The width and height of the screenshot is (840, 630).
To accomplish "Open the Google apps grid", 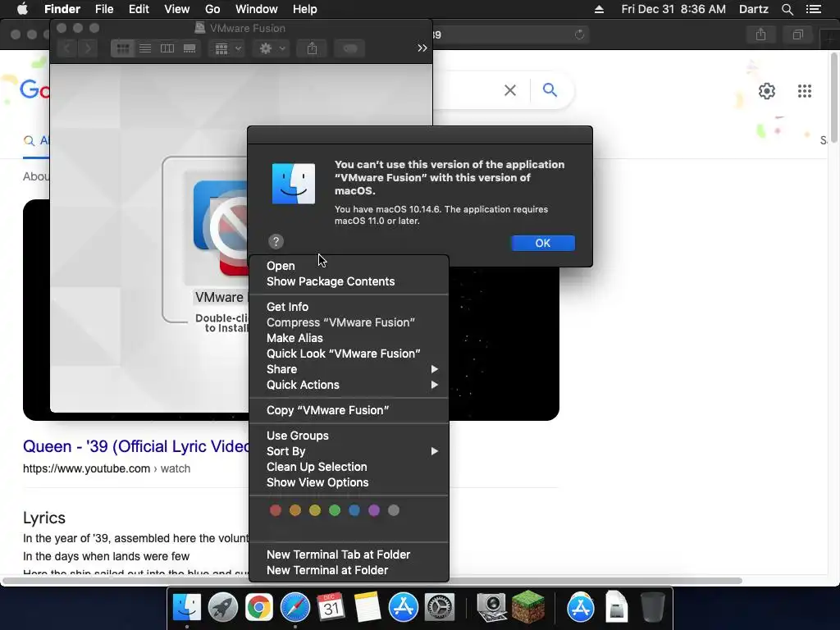I will click(804, 91).
